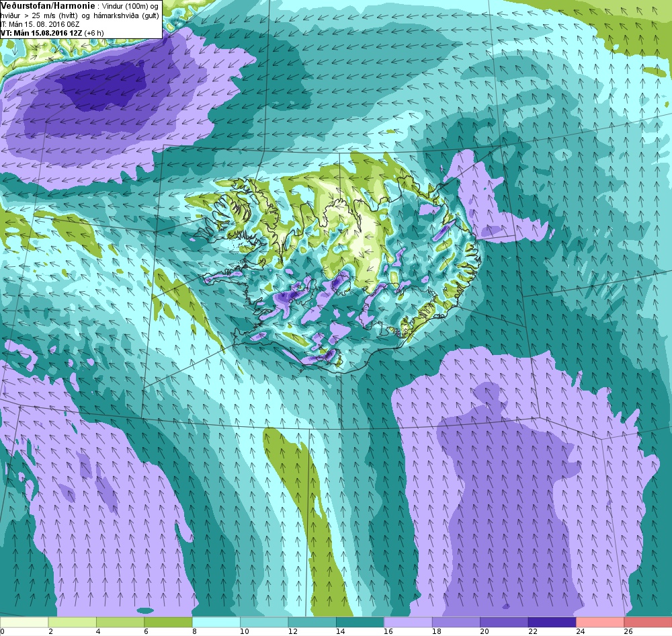Image resolution: width=672 pixels, height=636 pixels.
Task: Select the 'VT: Mán 15.08.2016 12Z (+6 h)' line
Action: tap(52, 33)
